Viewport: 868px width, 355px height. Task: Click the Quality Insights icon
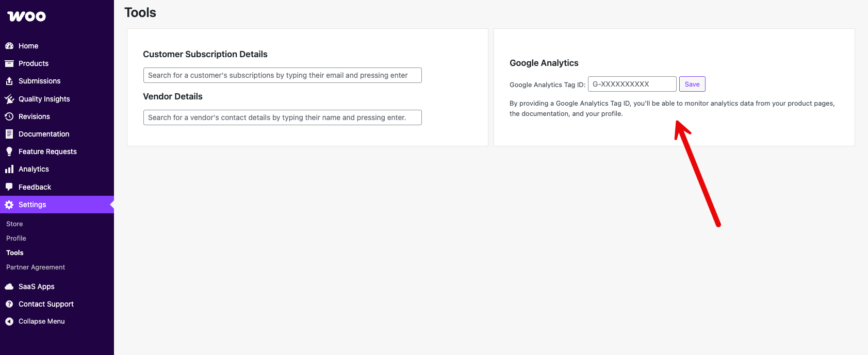[9, 99]
